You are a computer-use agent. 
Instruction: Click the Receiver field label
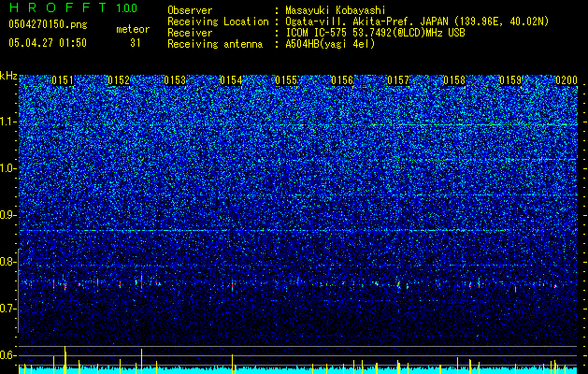pos(190,33)
